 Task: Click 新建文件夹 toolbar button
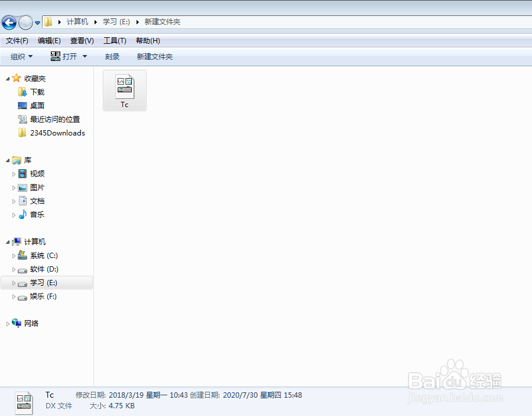pyautogui.click(x=155, y=57)
